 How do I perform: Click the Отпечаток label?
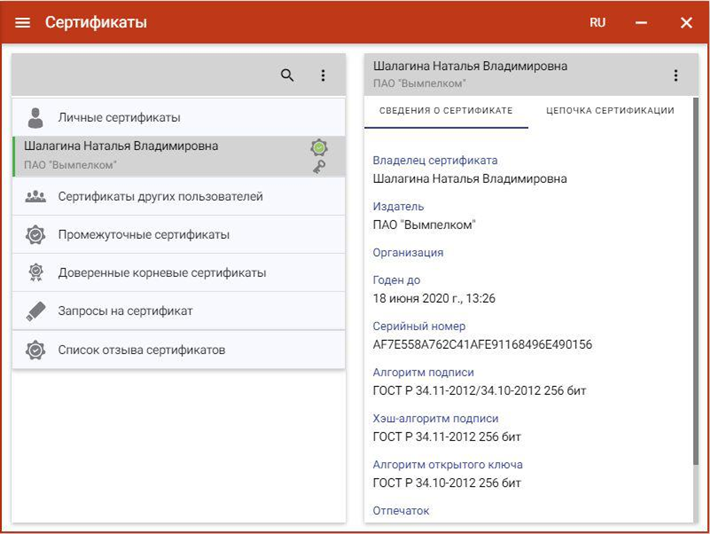(401, 511)
